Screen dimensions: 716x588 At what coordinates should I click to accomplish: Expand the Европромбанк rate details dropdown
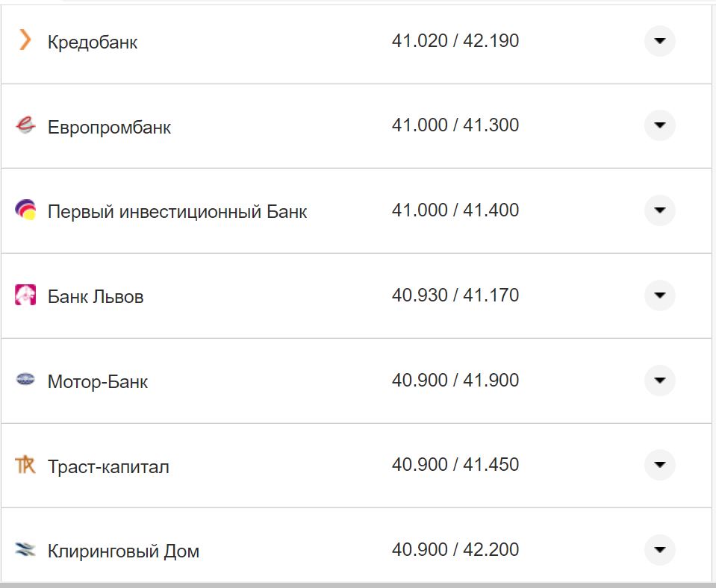(659, 125)
